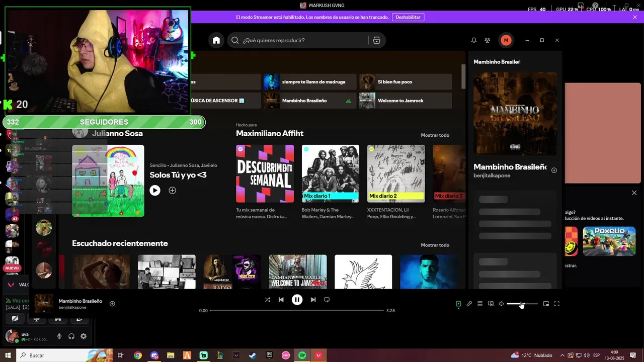Add Mambinho Brasileño from the right panel
Image resolution: width=644 pixels, height=362 pixels.
click(x=554, y=170)
